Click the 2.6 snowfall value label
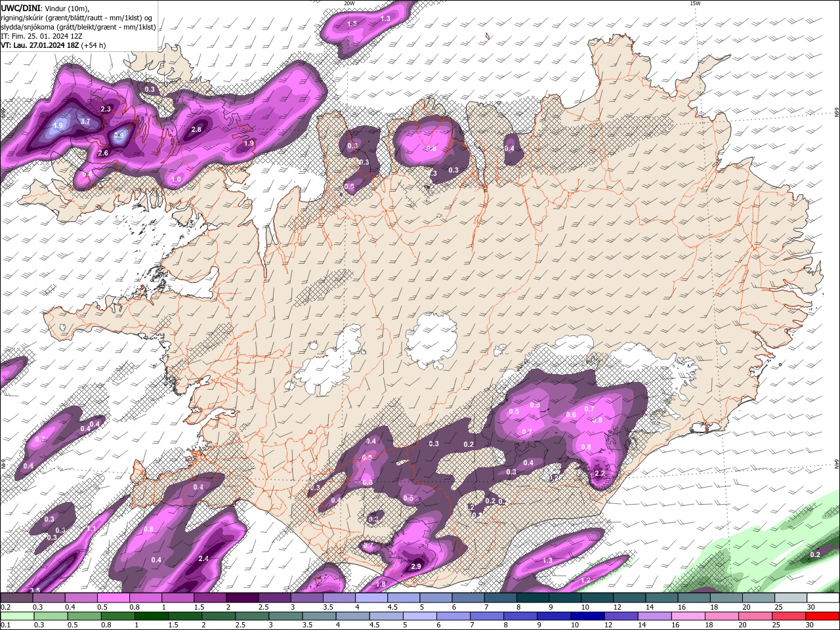The width and height of the screenshot is (840, 630). click(103, 153)
